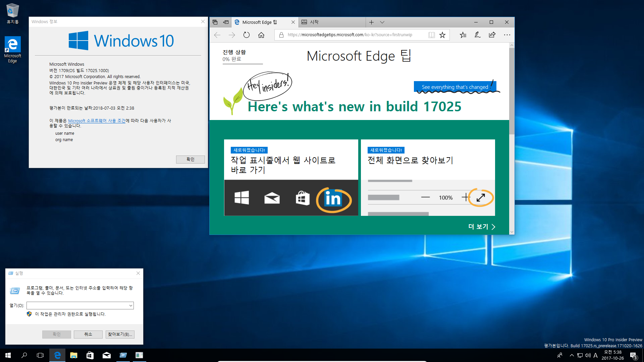Expand tab previews chevron
The height and width of the screenshot is (362, 644).
382,22
